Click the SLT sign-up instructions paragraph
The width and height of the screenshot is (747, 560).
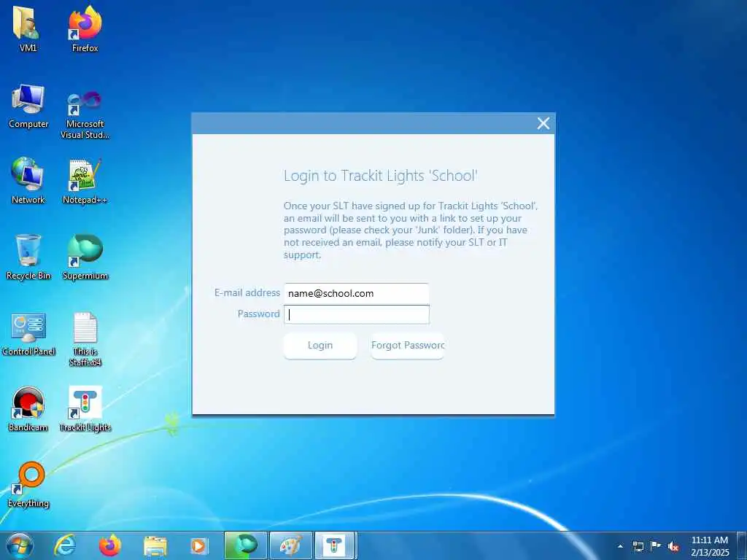pyautogui.click(x=411, y=230)
